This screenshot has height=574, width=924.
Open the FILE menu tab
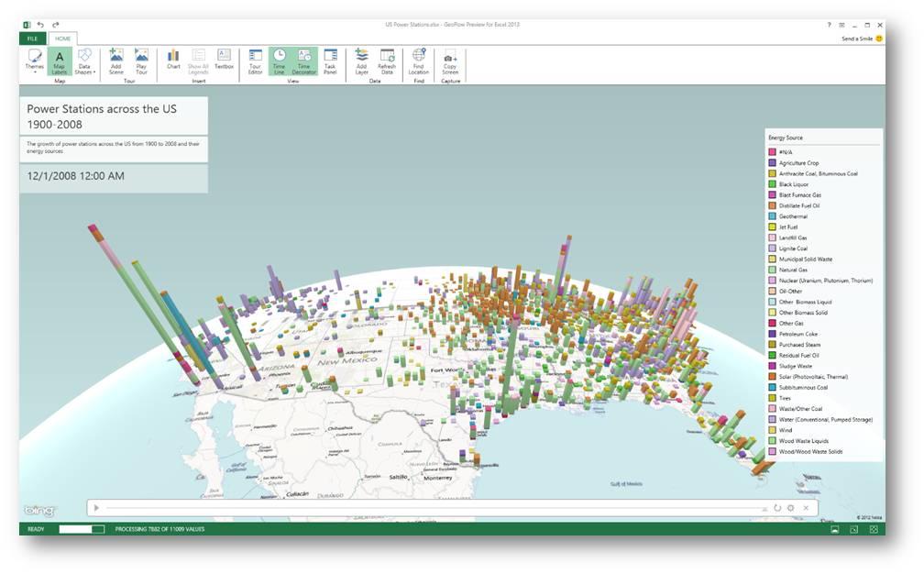pyautogui.click(x=32, y=39)
